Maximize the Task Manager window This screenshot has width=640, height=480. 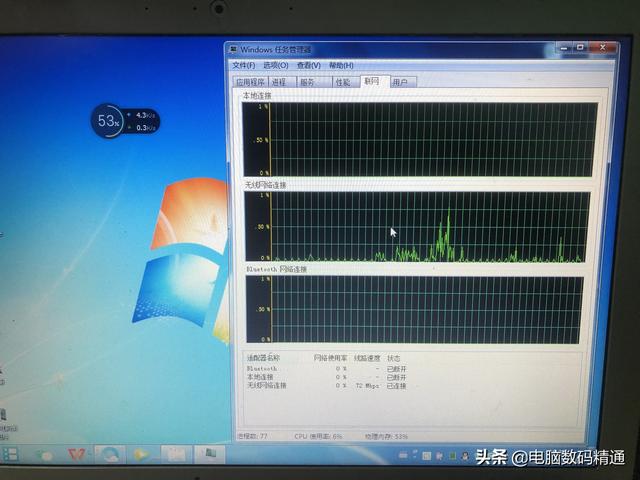pos(580,48)
